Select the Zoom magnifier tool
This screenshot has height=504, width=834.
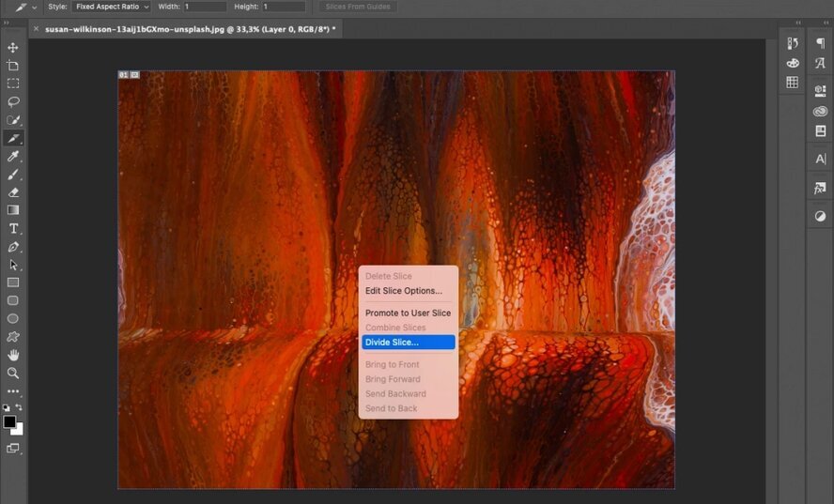pyautogui.click(x=13, y=373)
